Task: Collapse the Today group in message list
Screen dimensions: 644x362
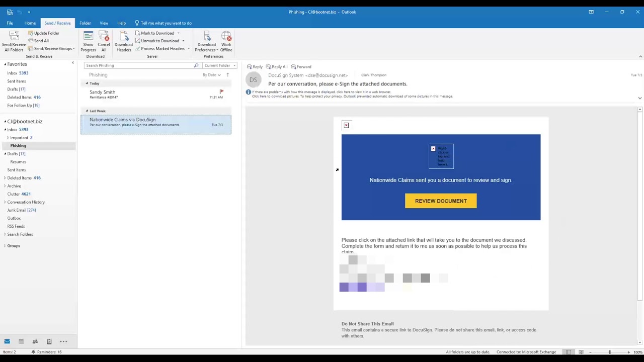Action: pyautogui.click(x=87, y=83)
